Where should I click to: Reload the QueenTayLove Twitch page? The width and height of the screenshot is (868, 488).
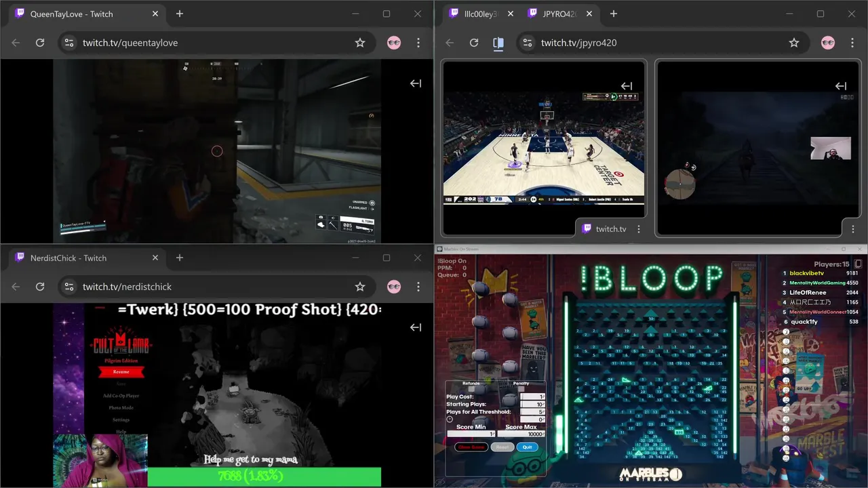(40, 43)
